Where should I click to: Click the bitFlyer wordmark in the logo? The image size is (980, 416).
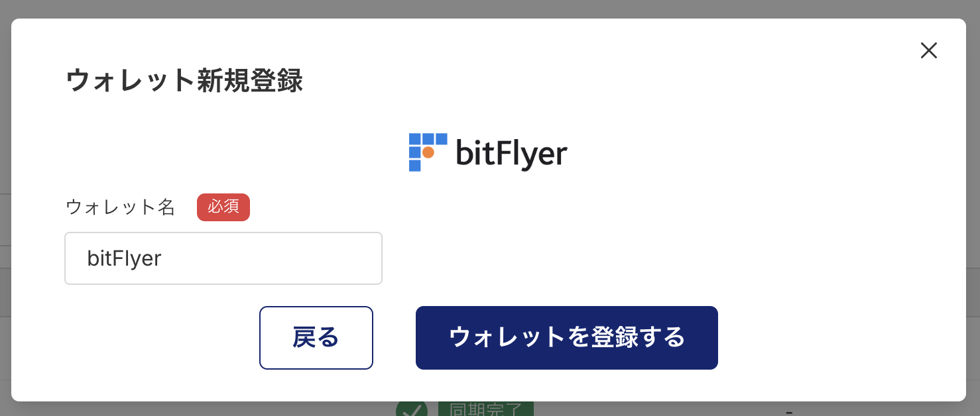(x=511, y=153)
